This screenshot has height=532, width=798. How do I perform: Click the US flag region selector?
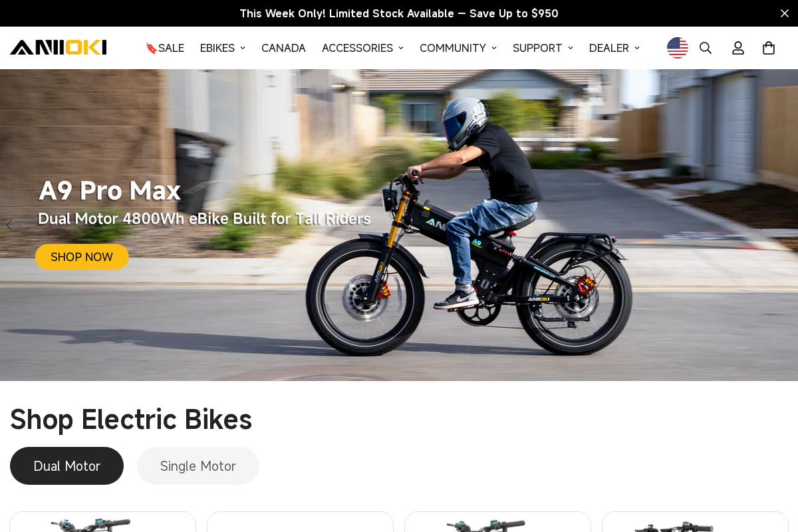point(678,48)
